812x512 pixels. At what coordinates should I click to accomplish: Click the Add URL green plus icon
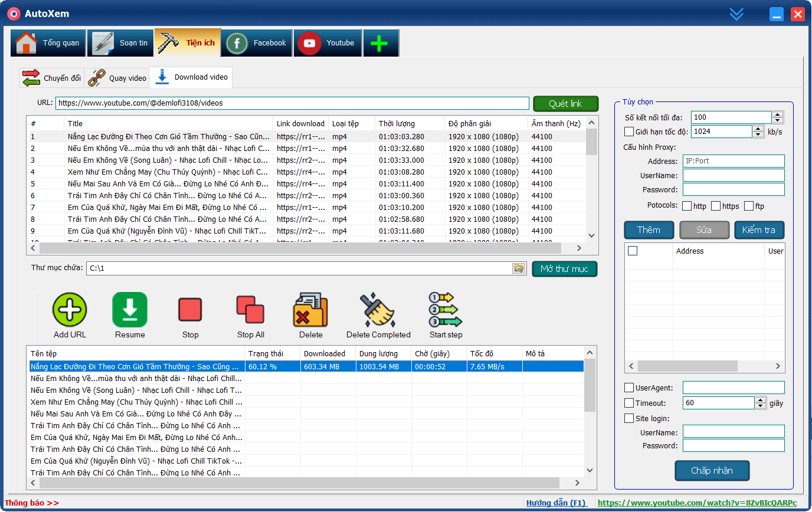70,310
